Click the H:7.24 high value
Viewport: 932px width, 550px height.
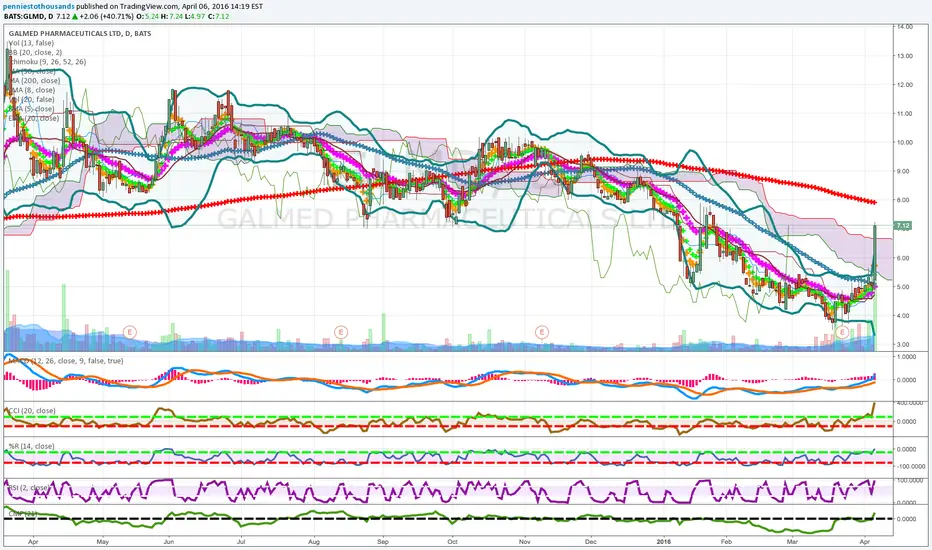pos(171,16)
